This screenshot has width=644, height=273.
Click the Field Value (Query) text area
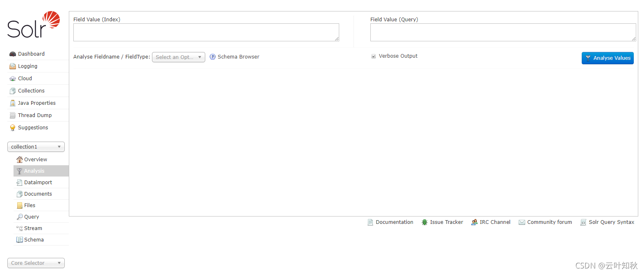point(503,32)
